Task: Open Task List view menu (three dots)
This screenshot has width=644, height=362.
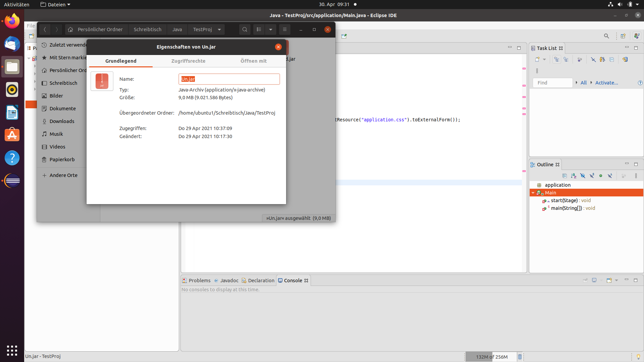Action: coord(537,71)
